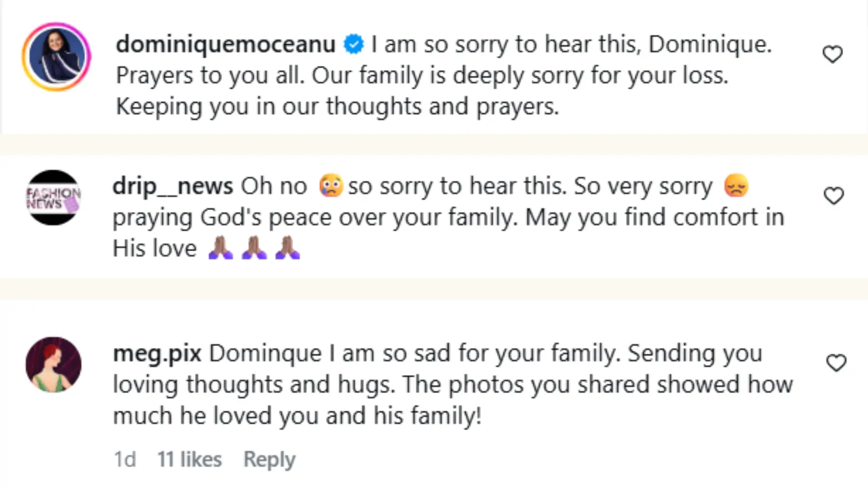This screenshot has width=868, height=488.
Task: Like drip__news's comment with the heart icon
Action: [833, 196]
